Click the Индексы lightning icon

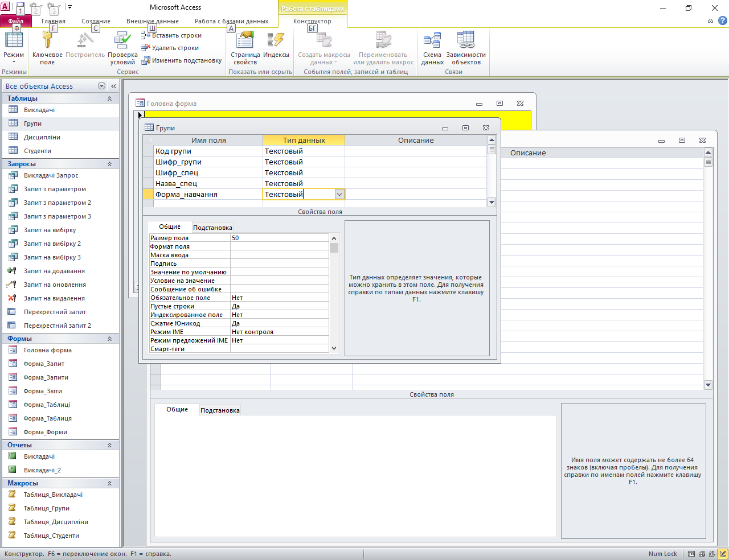(x=276, y=40)
